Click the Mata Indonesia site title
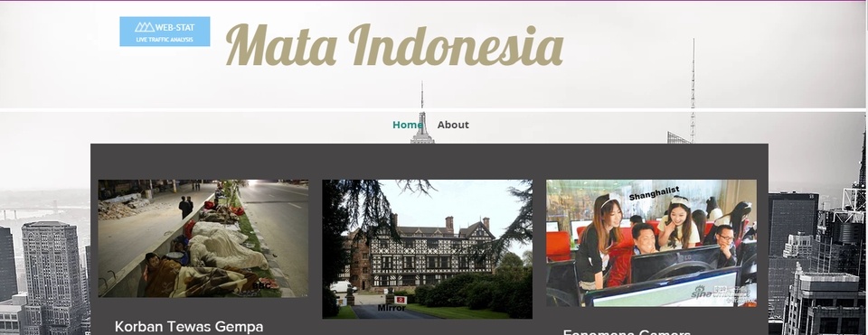 [x=395, y=46]
